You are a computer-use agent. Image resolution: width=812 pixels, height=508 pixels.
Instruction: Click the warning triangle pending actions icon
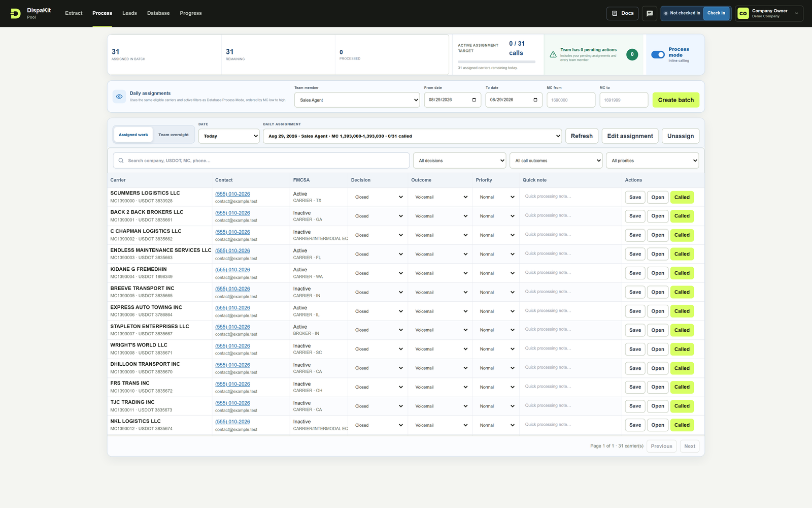(x=553, y=54)
